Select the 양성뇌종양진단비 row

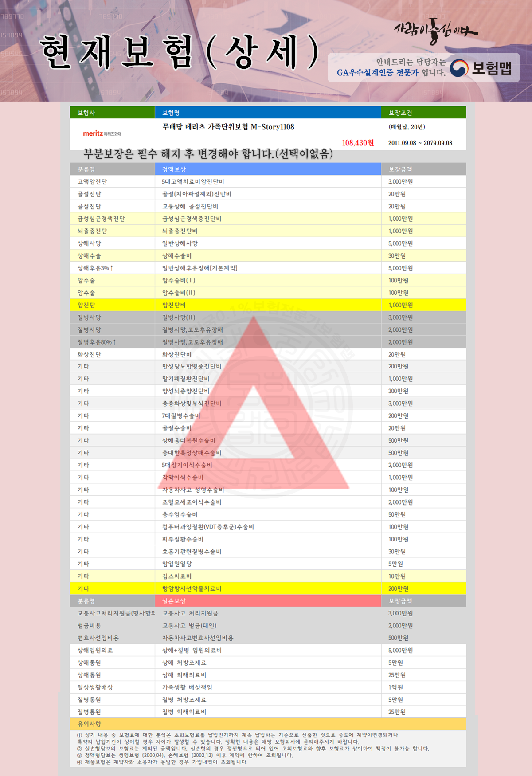pos(268,391)
